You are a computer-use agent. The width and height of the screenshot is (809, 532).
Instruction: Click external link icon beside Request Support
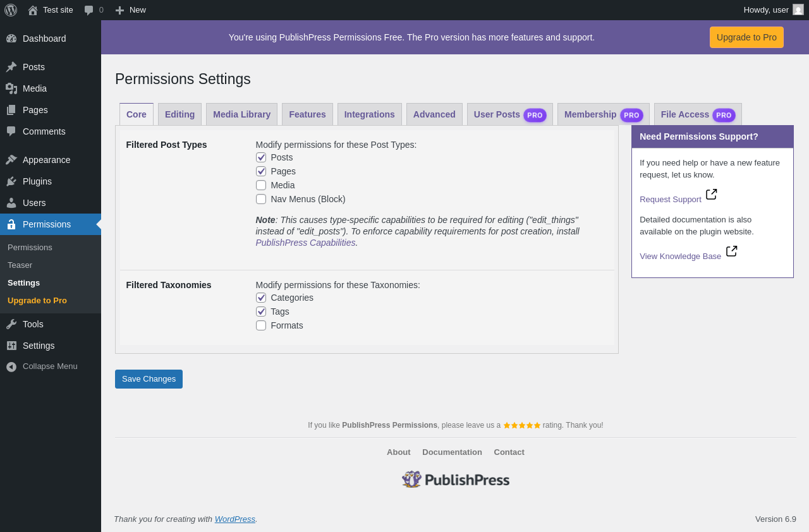(712, 194)
